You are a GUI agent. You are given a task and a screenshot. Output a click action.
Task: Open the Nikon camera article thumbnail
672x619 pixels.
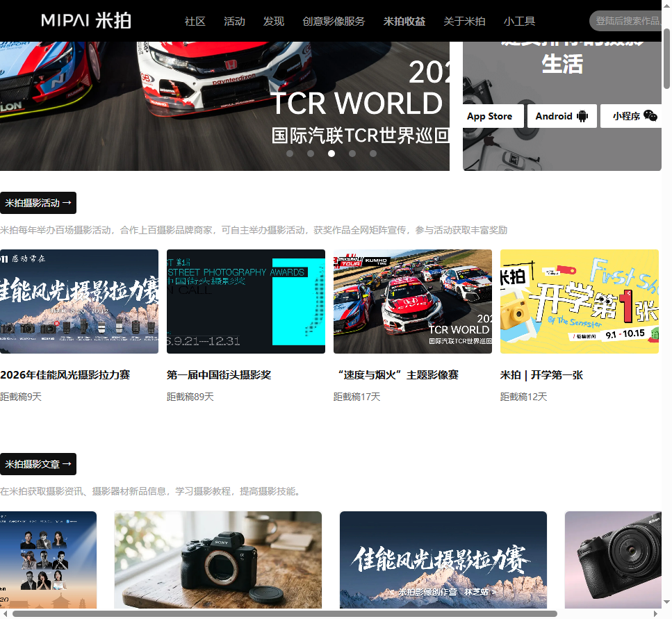pyautogui.click(x=614, y=560)
